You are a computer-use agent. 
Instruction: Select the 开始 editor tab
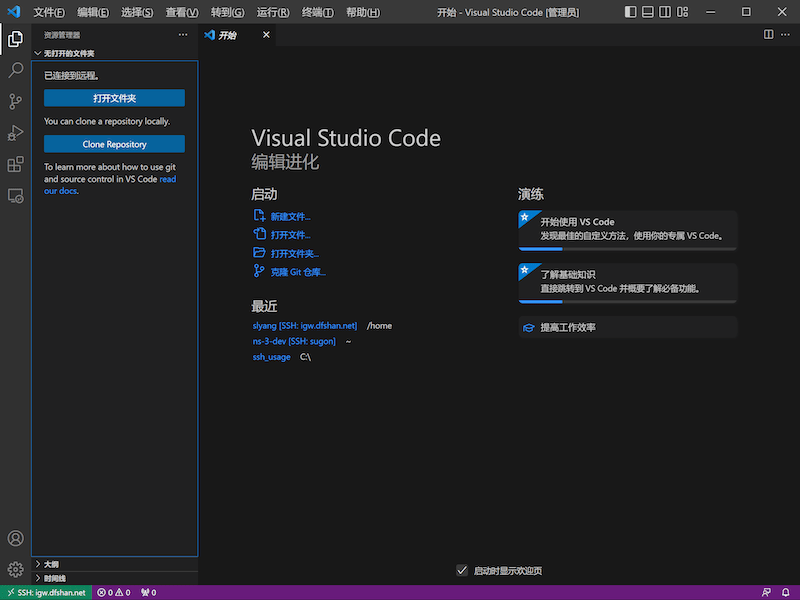(237, 35)
